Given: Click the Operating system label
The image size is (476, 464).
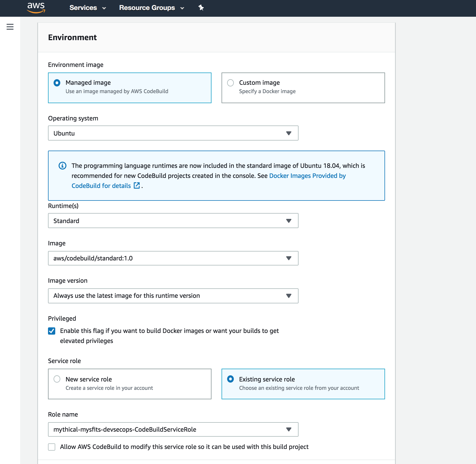Looking at the screenshot, I should (x=73, y=118).
